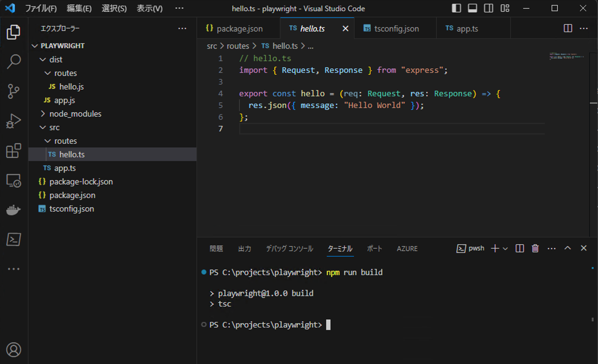Open package-lock.json in the explorer
The width and height of the screenshot is (598, 364).
click(112, 181)
